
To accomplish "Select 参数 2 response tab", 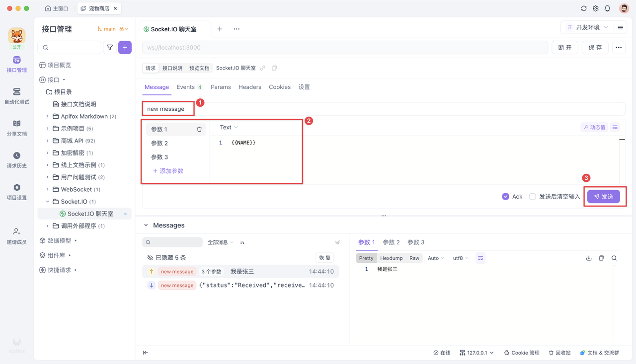I will tap(391, 242).
